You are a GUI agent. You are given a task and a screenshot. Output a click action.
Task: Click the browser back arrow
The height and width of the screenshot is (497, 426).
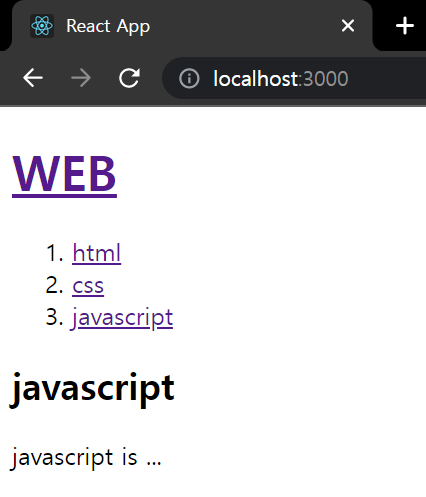pos(33,78)
